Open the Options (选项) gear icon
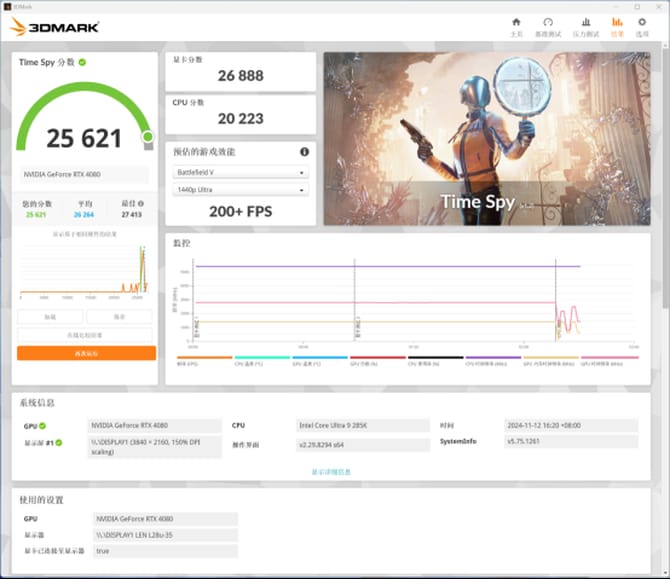 tap(642, 26)
